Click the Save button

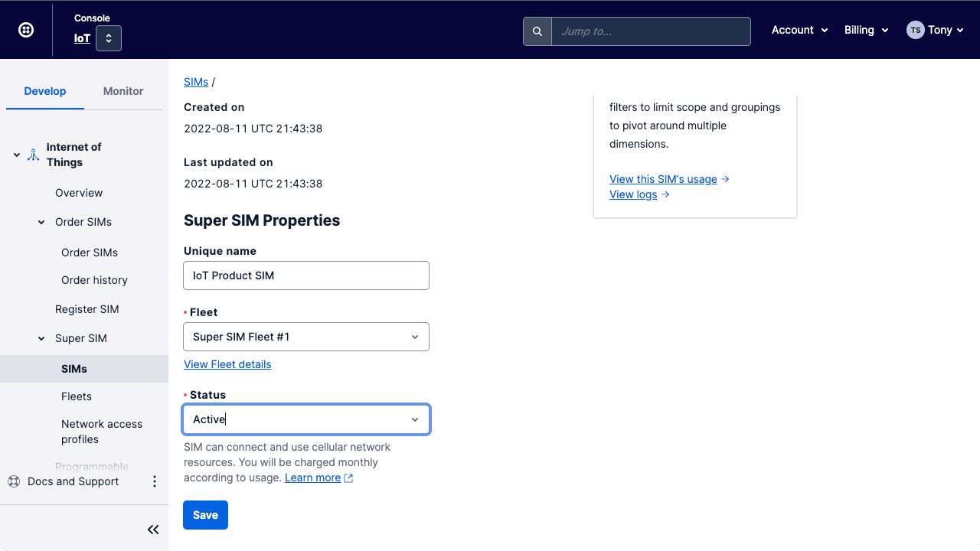[205, 515]
